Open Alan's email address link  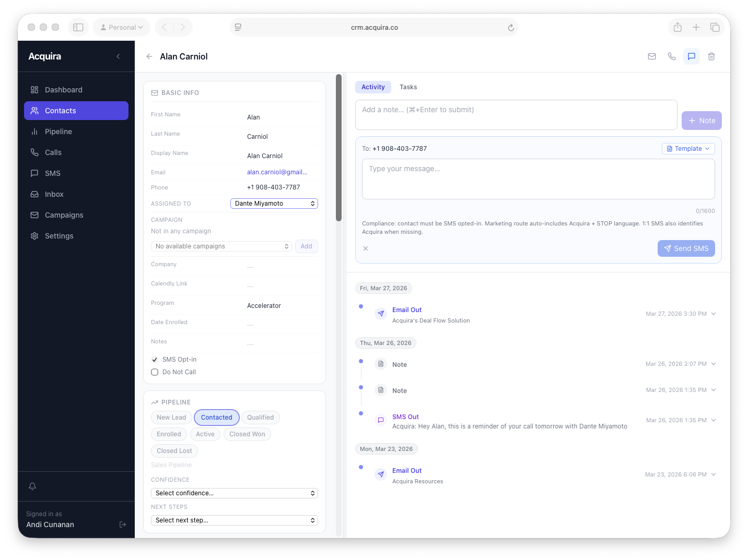(277, 172)
